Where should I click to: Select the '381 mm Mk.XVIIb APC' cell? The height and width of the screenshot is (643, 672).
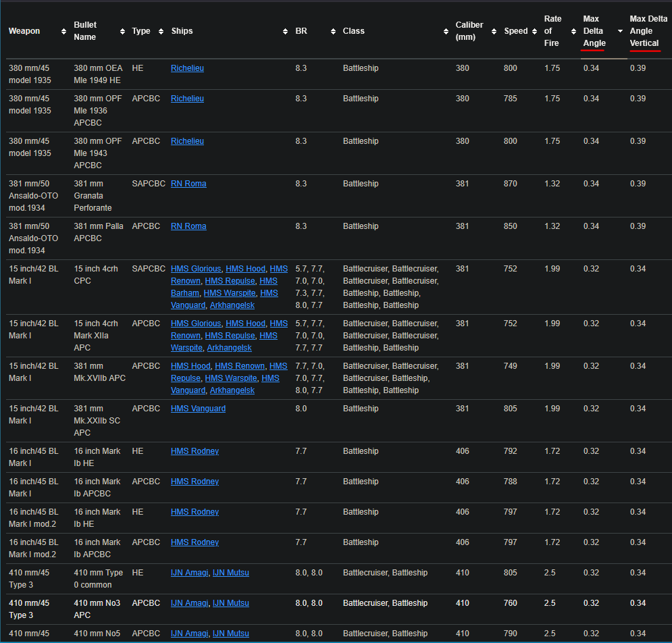pyautogui.click(x=99, y=372)
